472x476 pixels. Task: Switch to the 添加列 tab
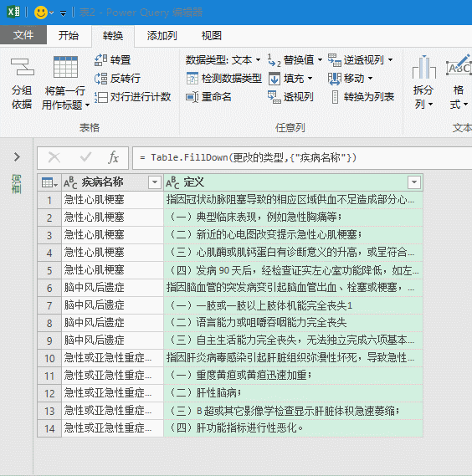coord(162,36)
